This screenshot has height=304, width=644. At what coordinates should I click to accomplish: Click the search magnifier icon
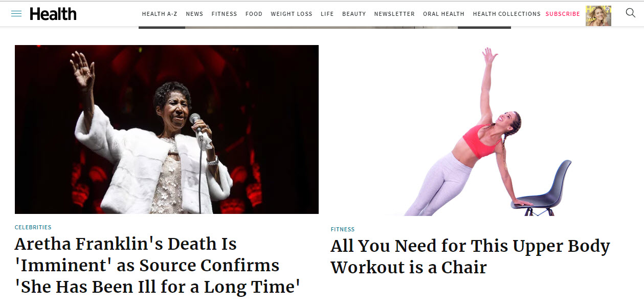click(631, 13)
